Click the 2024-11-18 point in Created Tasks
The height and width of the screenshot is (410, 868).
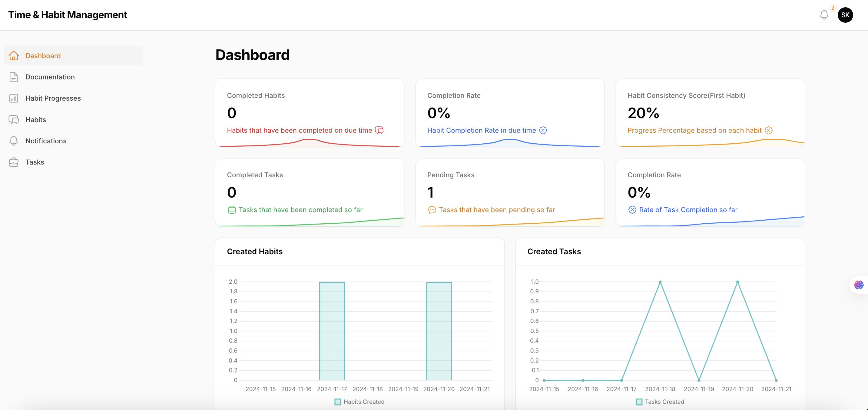(660, 282)
